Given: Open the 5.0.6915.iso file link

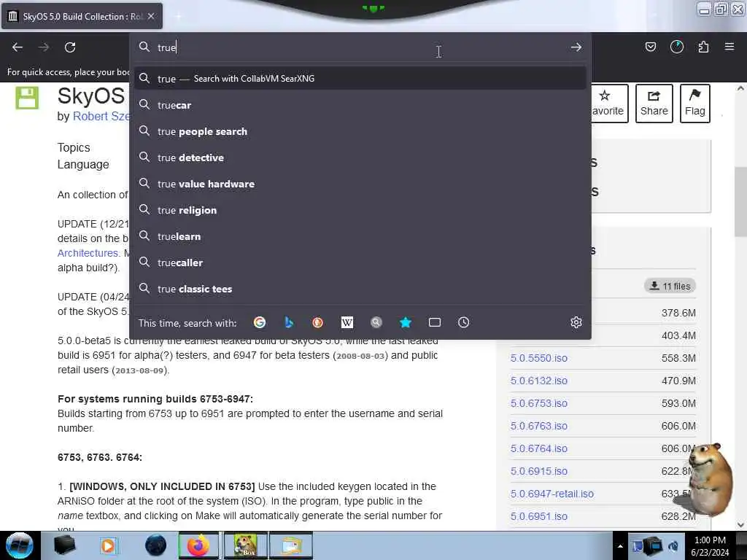Looking at the screenshot, I should point(539,471).
